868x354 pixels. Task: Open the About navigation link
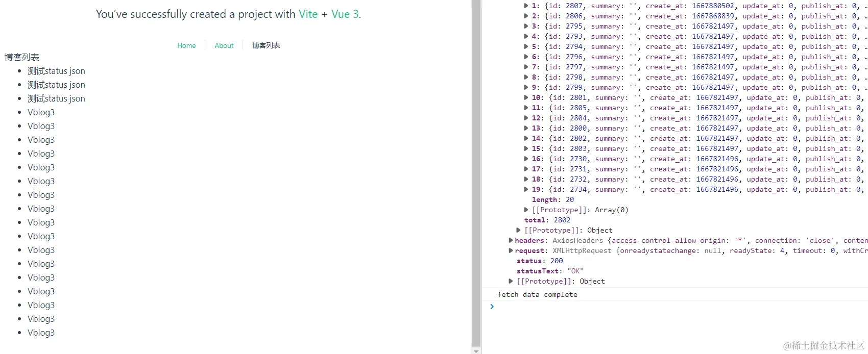224,45
